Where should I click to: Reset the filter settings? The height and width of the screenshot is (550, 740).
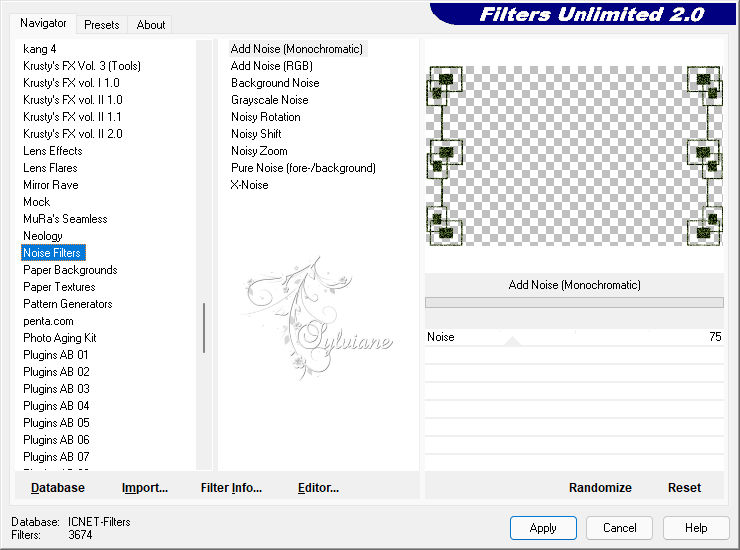click(x=684, y=488)
